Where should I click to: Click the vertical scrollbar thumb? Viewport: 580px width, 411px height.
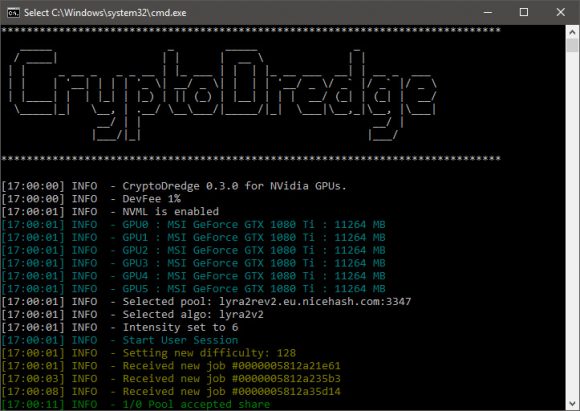tap(572, 46)
